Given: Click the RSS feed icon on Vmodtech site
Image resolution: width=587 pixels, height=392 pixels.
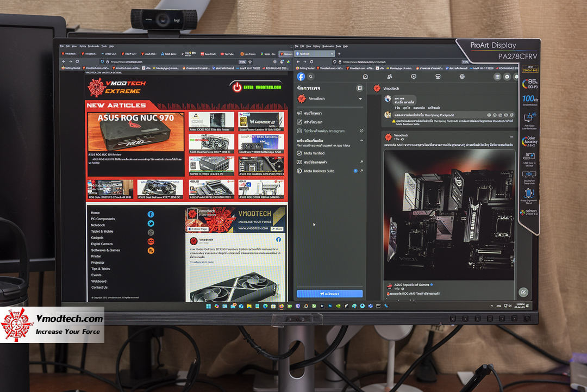Looking at the screenshot, I should click(151, 251).
